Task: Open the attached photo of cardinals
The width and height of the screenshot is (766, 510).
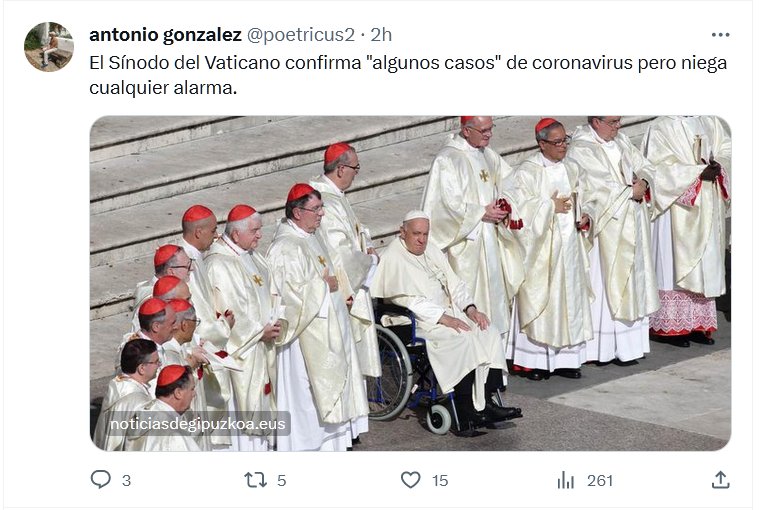Action: tap(410, 283)
